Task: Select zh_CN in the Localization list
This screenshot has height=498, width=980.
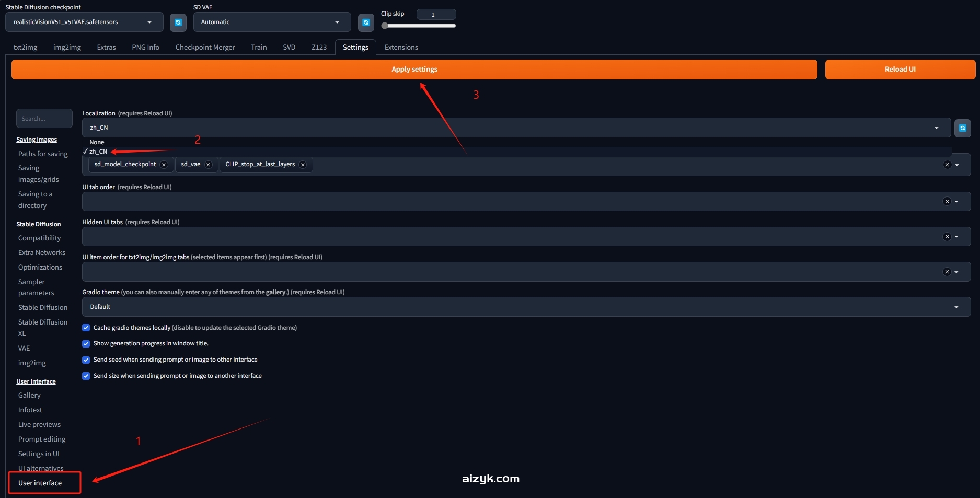Action: coord(98,152)
